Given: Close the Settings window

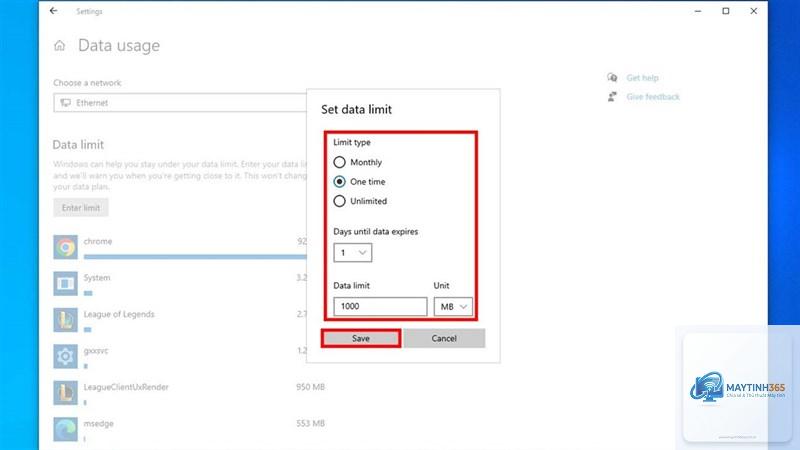Looking at the screenshot, I should 754,11.
